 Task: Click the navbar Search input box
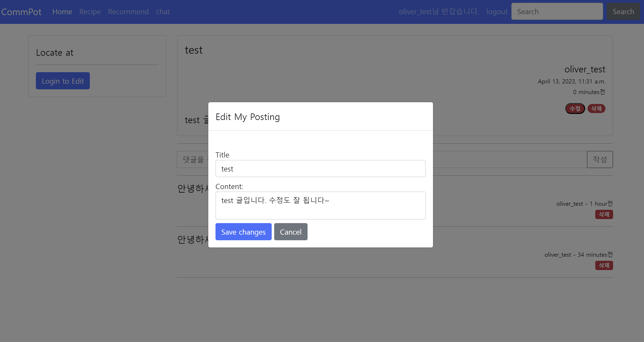pos(557,12)
